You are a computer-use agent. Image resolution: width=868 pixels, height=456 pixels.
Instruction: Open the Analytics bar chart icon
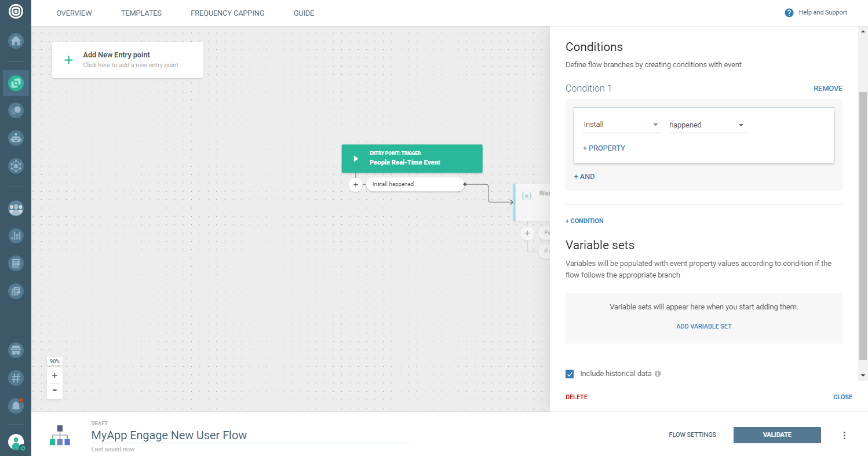[x=16, y=235]
